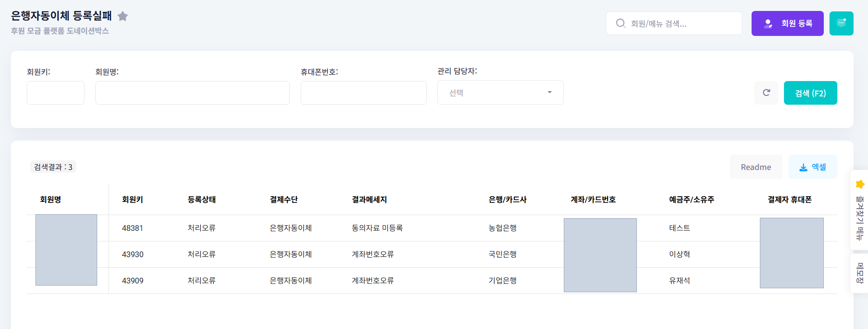Screen dimensions: 868x329
Task: Click the 휴대폰번호 input field
Action: 364,93
